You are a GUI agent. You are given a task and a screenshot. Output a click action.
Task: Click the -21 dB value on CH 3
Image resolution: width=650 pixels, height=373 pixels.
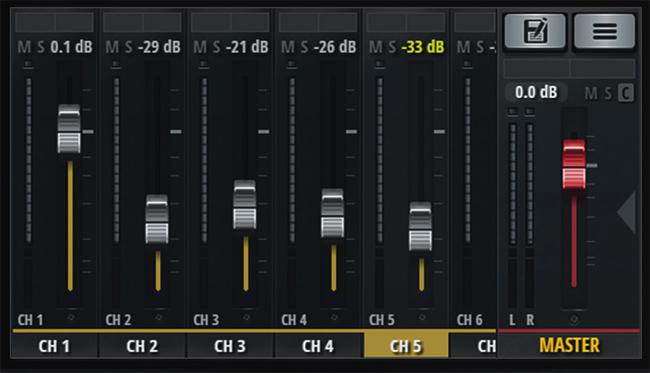click(x=247, y=47)
